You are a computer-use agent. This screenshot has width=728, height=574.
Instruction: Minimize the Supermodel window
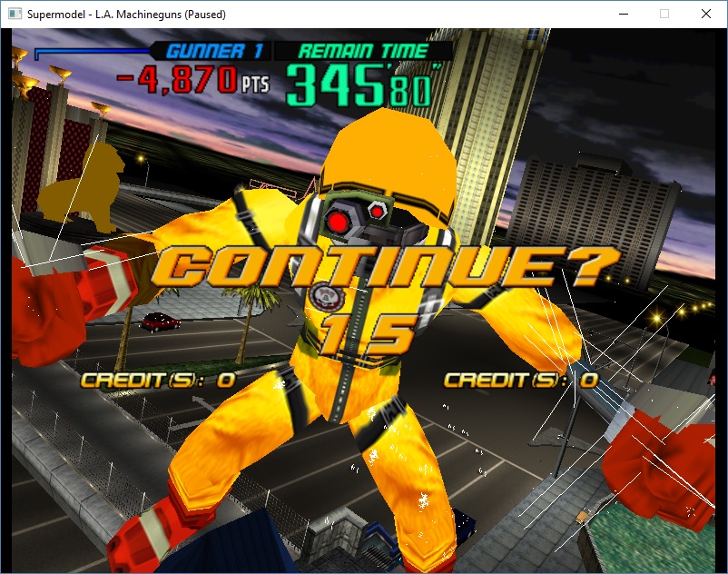(x=624, y=14)
